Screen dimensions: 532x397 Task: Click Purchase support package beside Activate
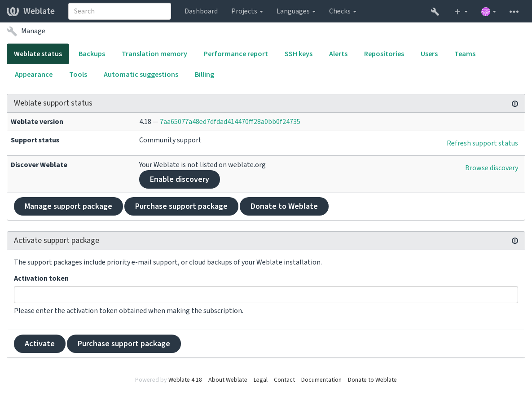(123, 344)
